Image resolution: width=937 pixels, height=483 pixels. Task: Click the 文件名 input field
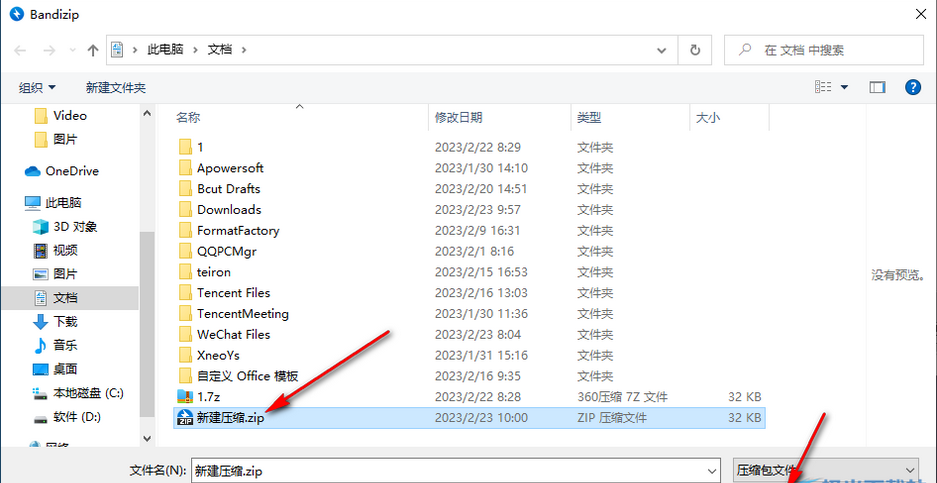455,469
